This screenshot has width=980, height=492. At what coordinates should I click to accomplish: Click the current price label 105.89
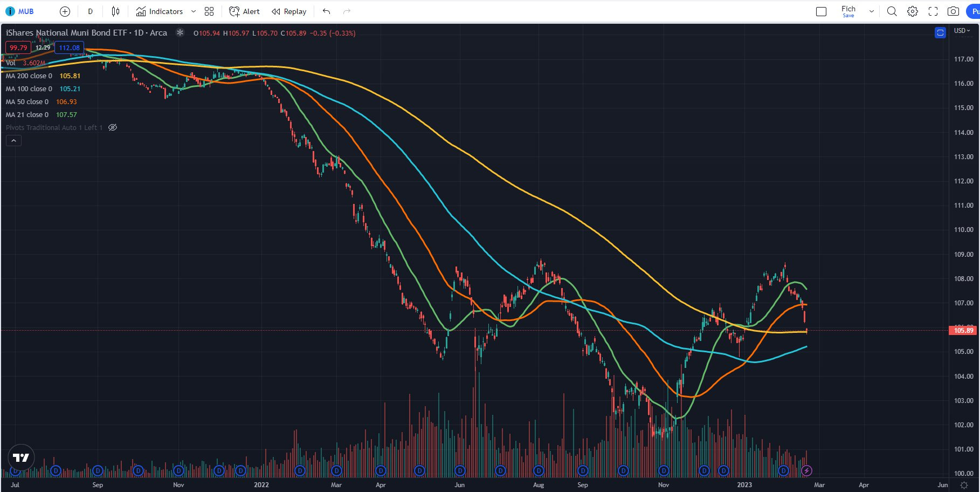tap(963, 331)
